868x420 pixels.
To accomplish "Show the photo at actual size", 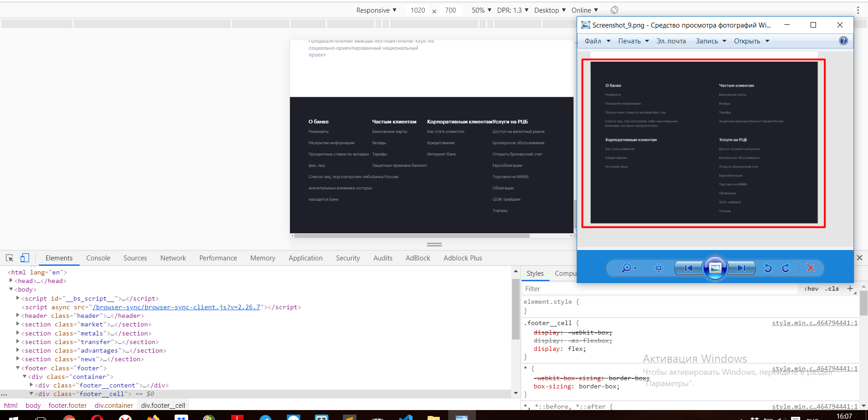I will click(659, 268).
